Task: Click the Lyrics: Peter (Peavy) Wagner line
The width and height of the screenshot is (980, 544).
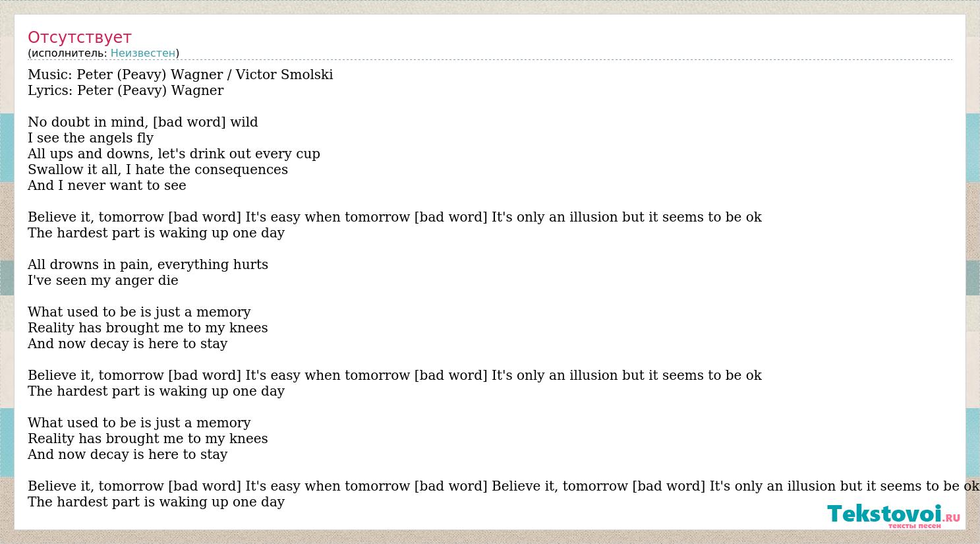Action: 126,90
